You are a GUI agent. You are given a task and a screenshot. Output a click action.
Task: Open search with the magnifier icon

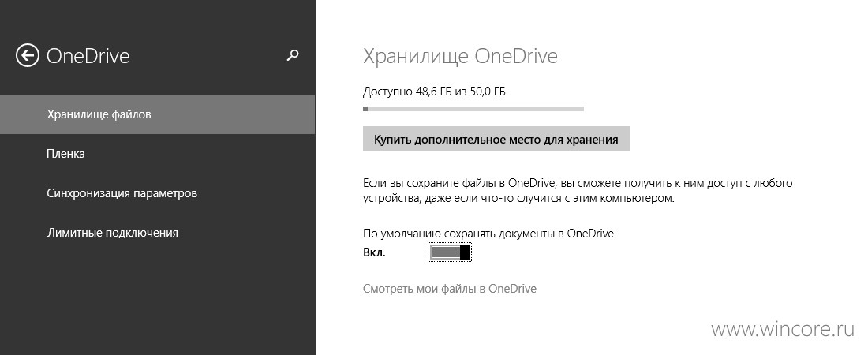[293, 55]
